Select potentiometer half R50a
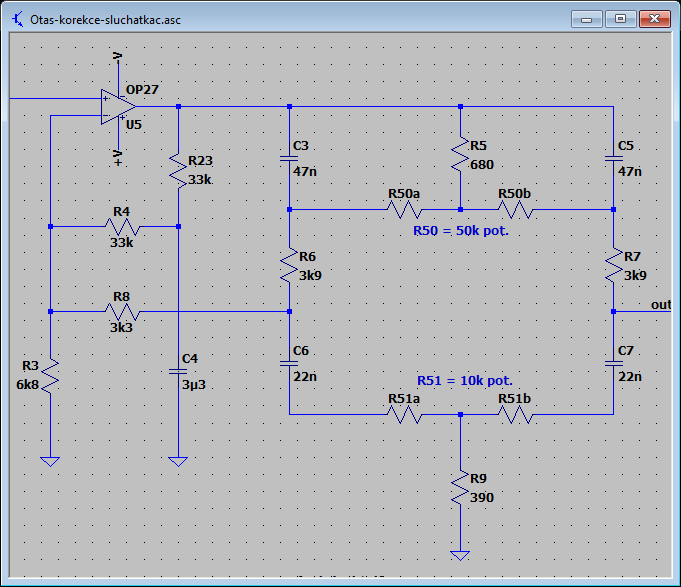Screen dimensions: 681x587 (404, 210)
